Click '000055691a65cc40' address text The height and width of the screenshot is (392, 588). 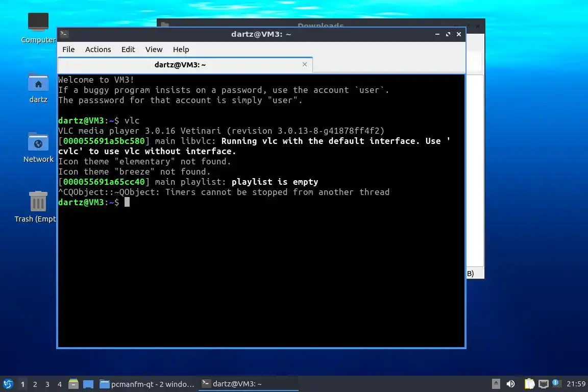tap(104, 182)
